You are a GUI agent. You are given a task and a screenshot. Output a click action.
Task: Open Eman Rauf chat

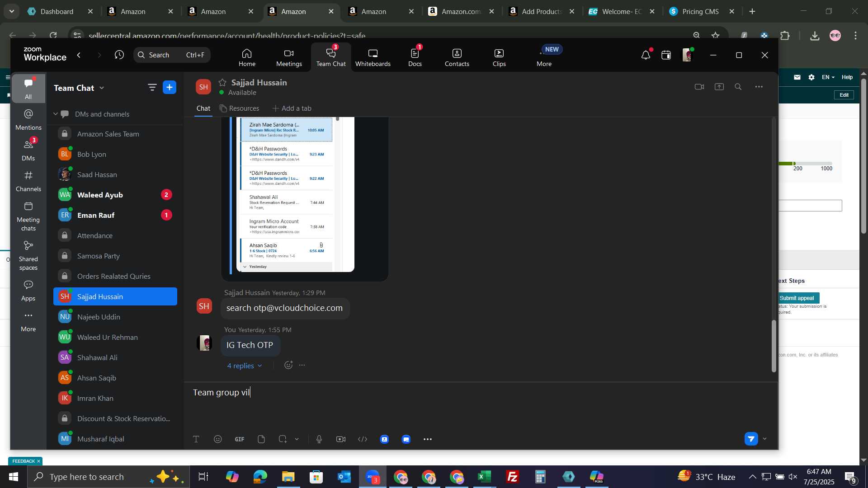pos(115,216)
